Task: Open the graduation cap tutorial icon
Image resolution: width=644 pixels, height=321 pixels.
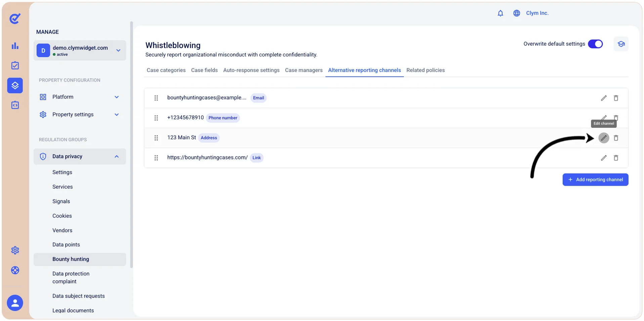Action: pyautogui.click(x=621, y=44)
